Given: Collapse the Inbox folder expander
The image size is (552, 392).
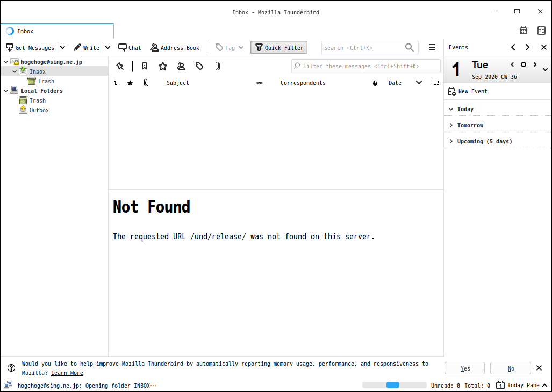Looking at the screenshot, I should click(x=15, y=71).
